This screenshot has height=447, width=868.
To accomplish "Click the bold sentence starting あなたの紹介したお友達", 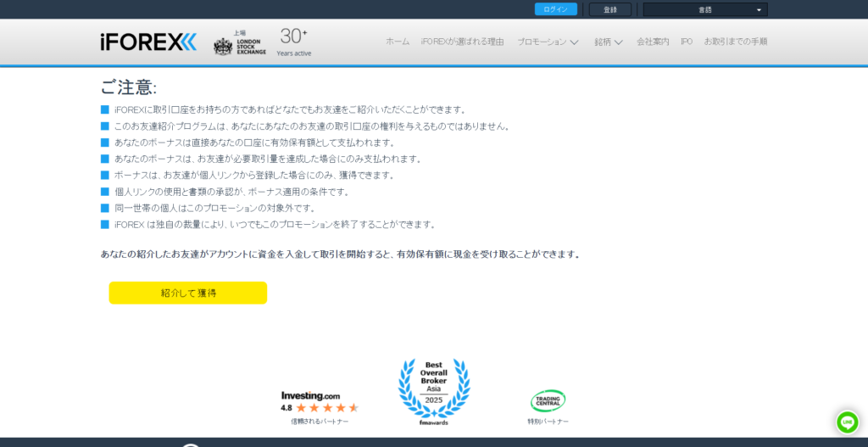I will point(341,254).
